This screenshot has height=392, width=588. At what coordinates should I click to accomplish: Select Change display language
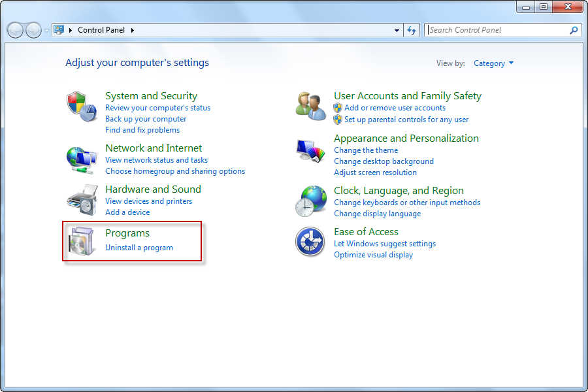pyautogui.click(x=377, y=214)
